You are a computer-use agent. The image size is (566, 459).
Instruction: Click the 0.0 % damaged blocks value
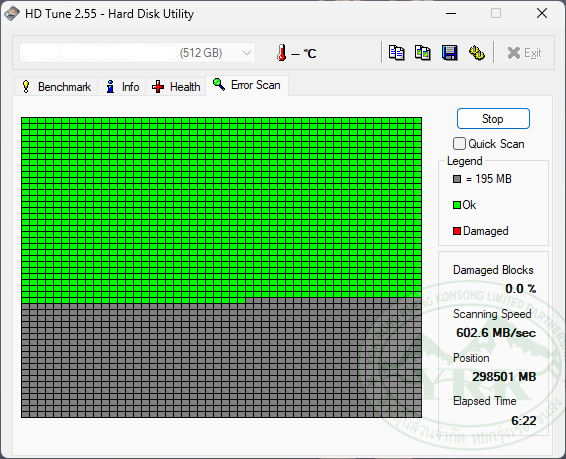tap(521, 289)
